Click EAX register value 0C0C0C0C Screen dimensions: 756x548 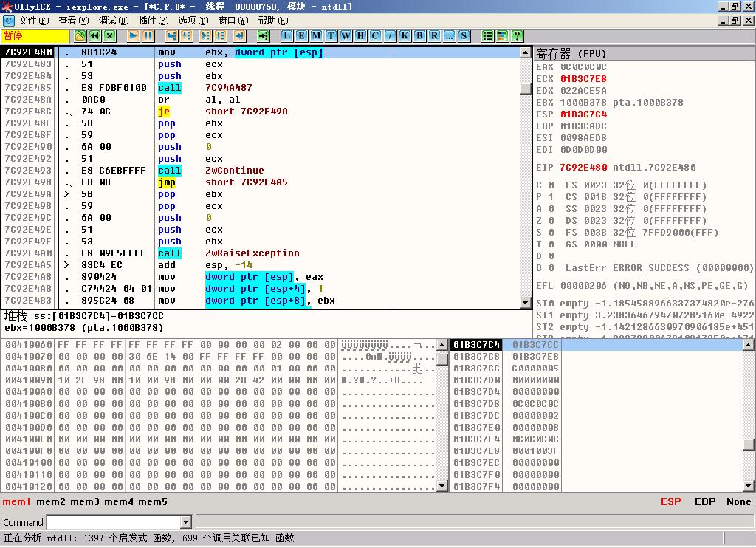pyautogui.click(x=583, y=67)
